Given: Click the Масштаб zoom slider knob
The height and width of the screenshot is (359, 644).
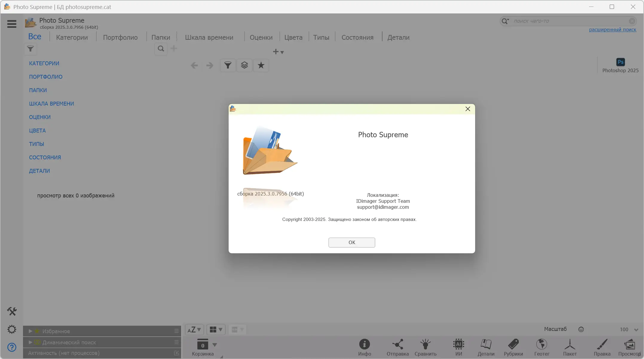Looking at the screenshot, I should (581, 329).
